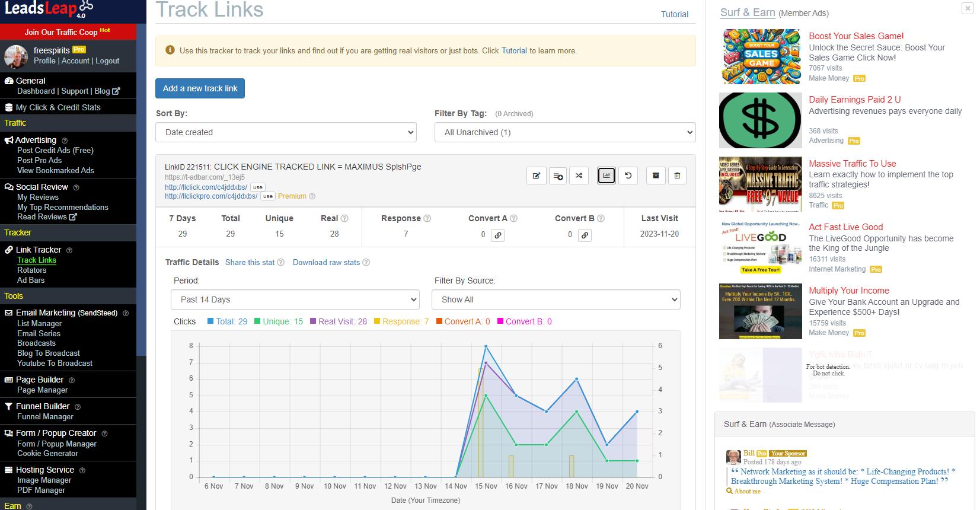This screenshot has width=980, height=510.
Task: Open the Boost Your Sales Game ad thumbnail
Action: (x=760, y=56)
